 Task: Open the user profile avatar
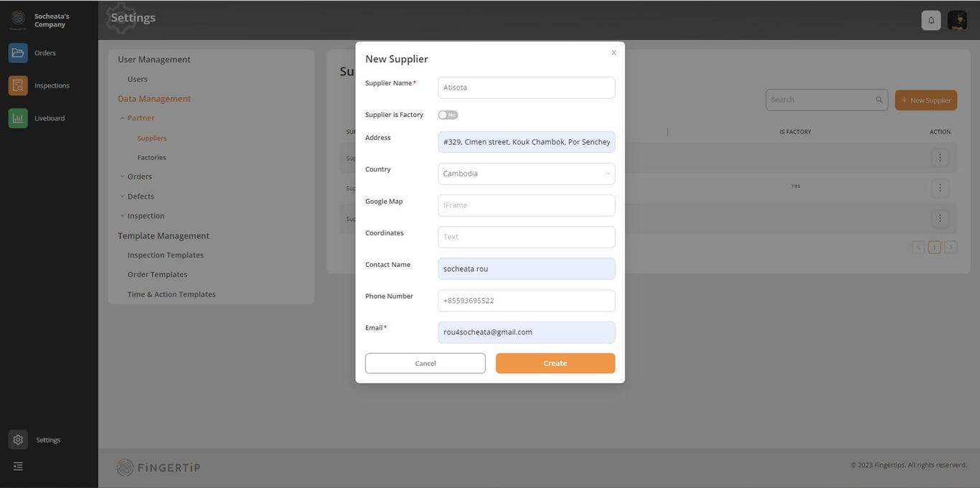957,20
